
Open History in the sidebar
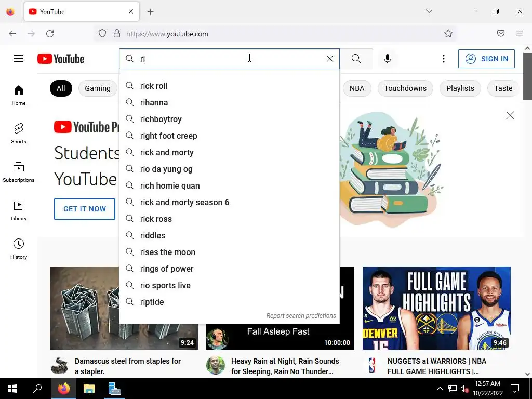point(19,249)
